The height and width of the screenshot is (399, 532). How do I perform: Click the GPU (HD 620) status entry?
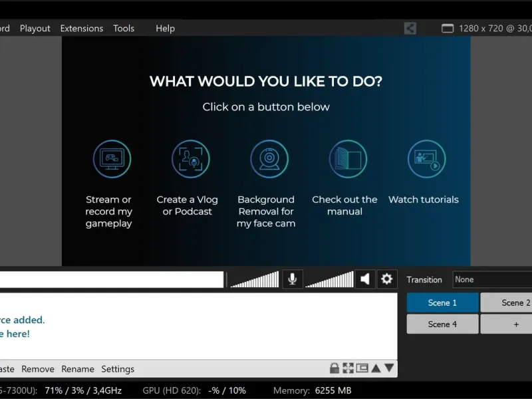(x=194, y=390)
